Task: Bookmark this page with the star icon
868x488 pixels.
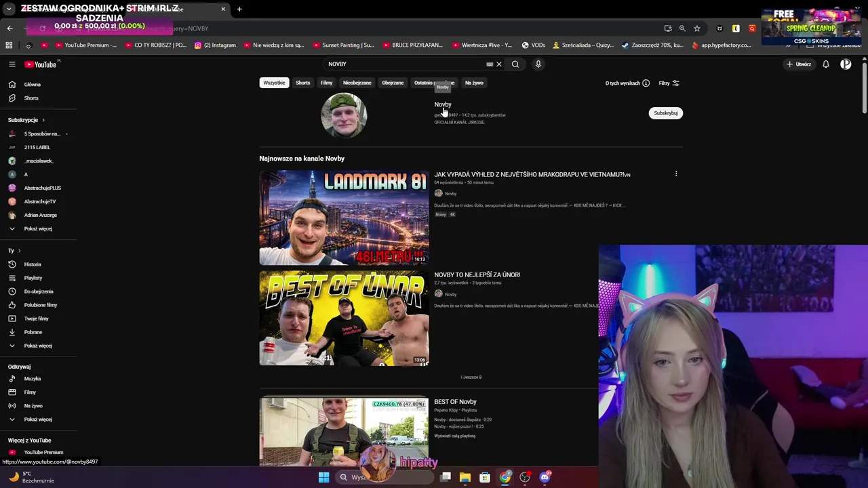Action: coord(696,28)
